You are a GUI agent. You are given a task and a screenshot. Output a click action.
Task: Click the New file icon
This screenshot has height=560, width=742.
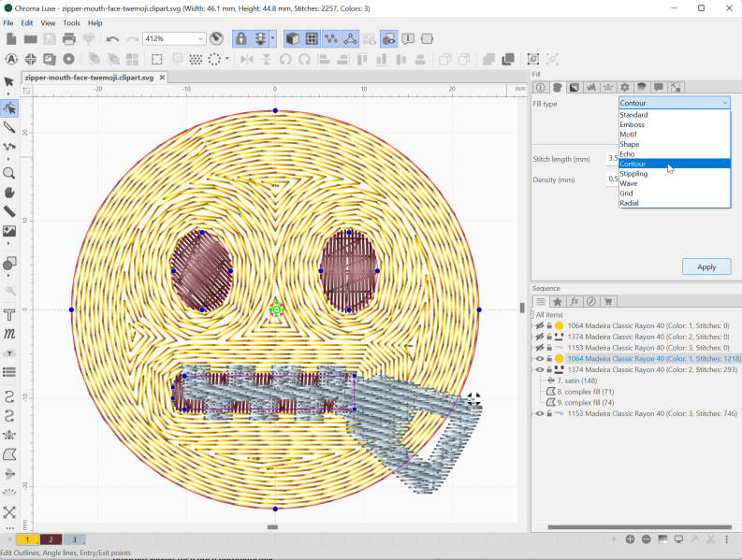pyautogui.click(x=11, y=38)
